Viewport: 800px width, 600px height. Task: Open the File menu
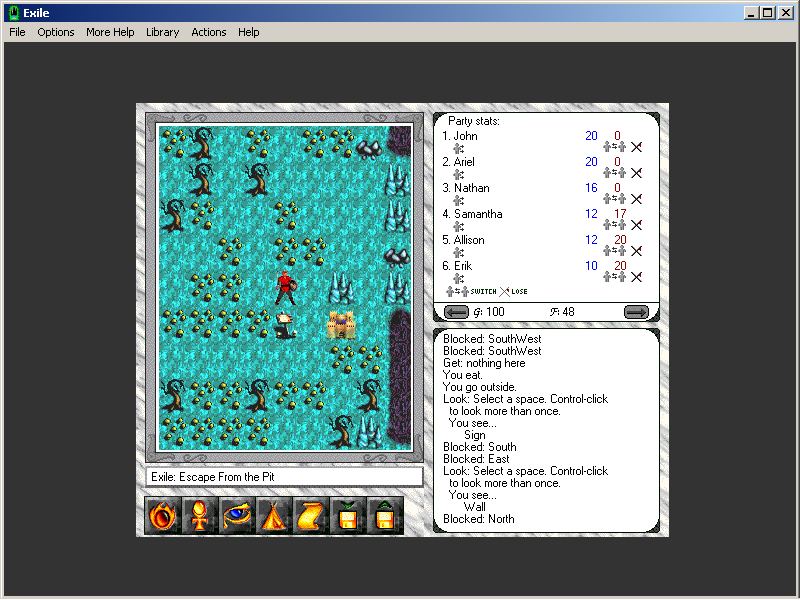click(16, 32)
